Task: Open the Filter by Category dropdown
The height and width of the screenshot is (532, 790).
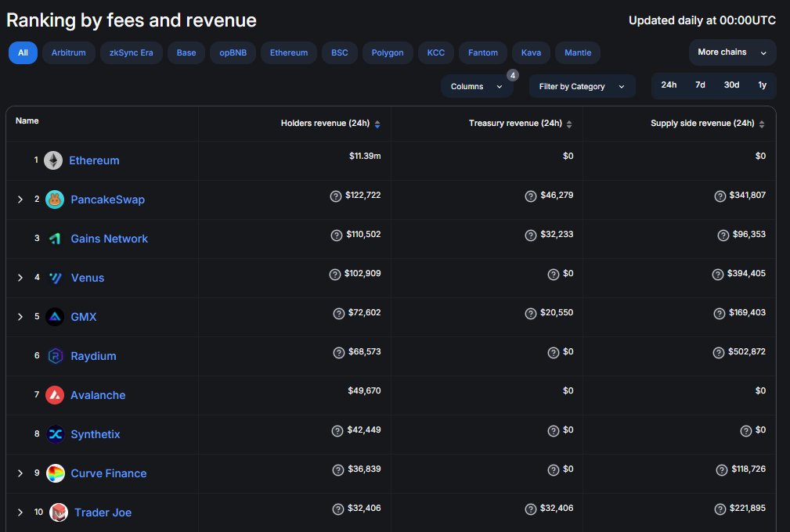Action: coord(582,87)
